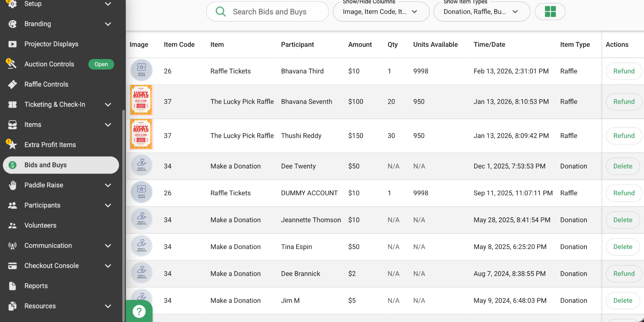Open the help question mark button
The width and height of the screenshot is (644, 322).
click(139, 311)
